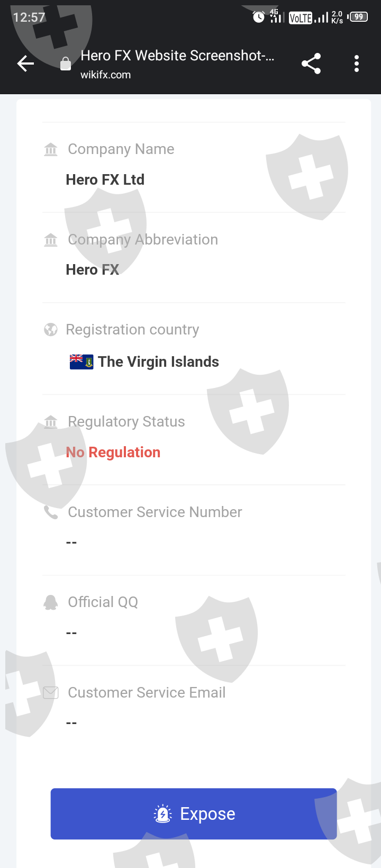Tap the Hero FX Website Screenshot page title
Screen dimensions: 381x868
pyautogui.click(x=177, y=56)
